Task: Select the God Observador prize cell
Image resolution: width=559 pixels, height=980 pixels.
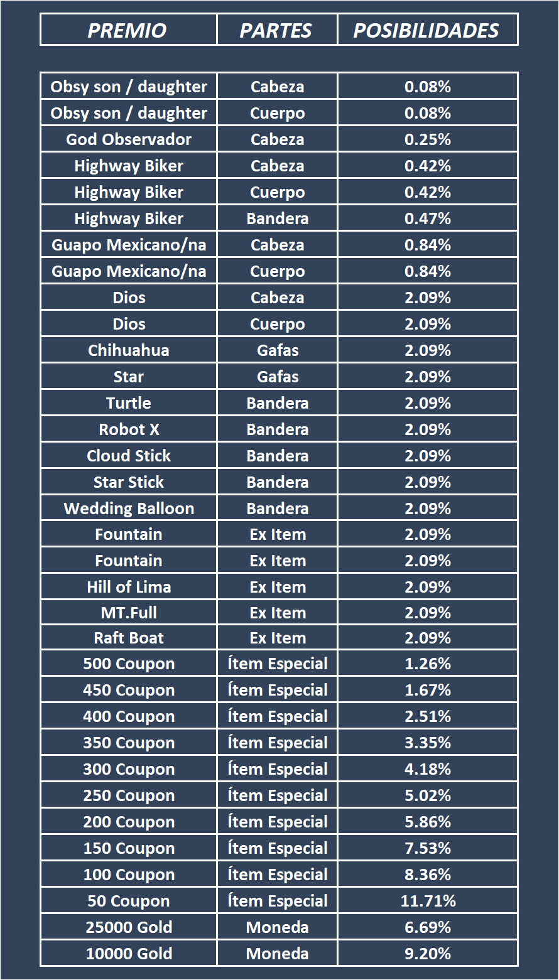Action: [129, 139]
